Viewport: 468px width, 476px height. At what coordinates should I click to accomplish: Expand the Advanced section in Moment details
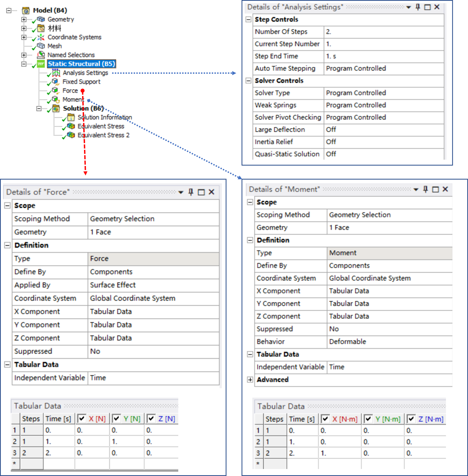[250, 380]
